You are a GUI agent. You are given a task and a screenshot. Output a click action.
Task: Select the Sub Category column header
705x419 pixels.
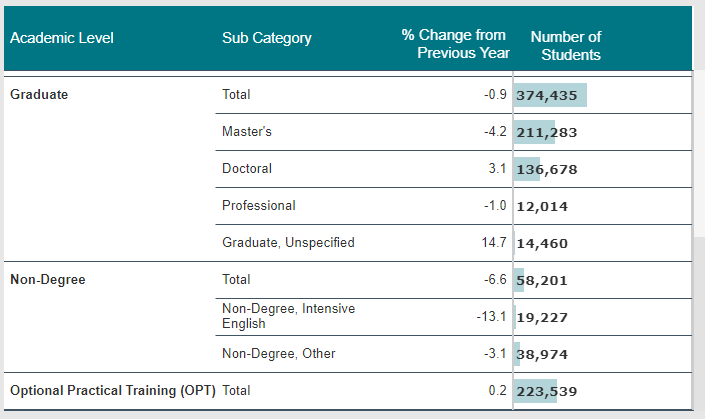pyautogui.click(x=267, y=38)
